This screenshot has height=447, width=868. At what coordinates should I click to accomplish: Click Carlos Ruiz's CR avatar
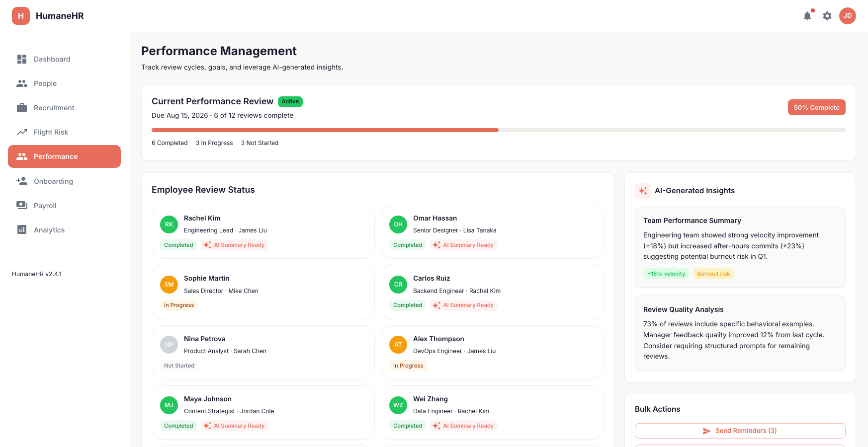point(398,285)
